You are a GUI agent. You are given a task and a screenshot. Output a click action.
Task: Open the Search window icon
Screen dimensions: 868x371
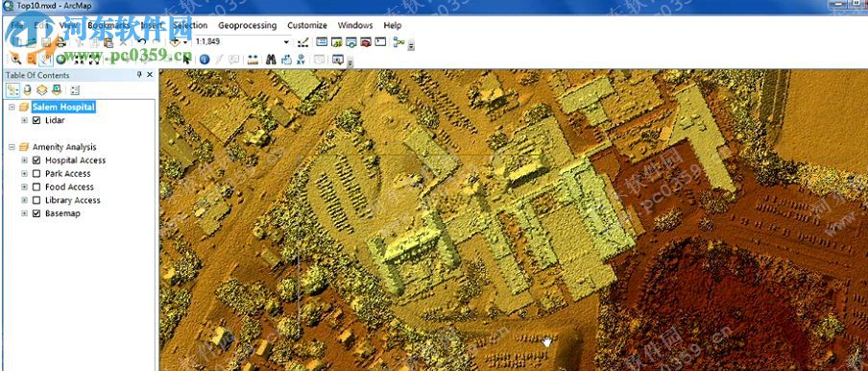(x=351, y=42)
